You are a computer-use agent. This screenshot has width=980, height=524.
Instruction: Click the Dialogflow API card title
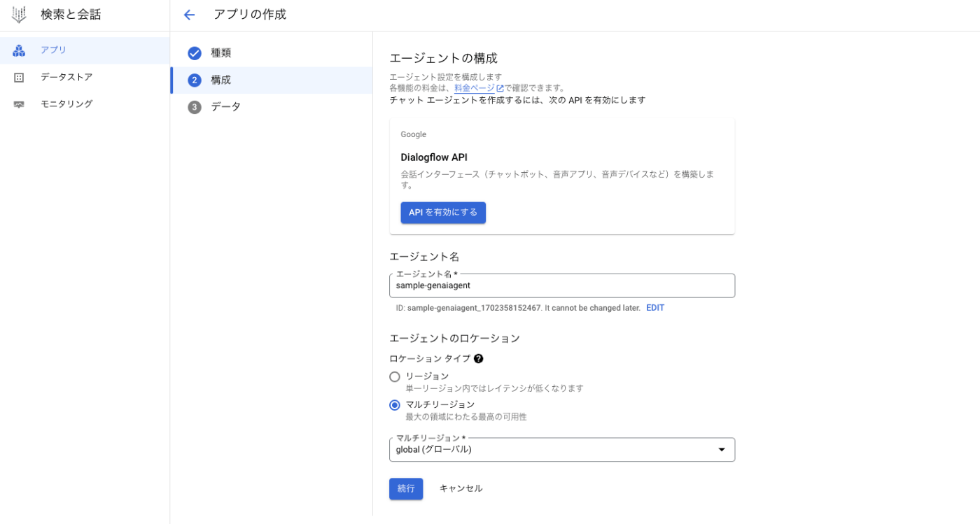point(434,157)
